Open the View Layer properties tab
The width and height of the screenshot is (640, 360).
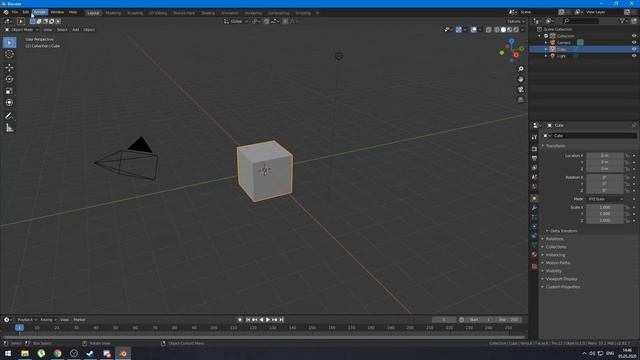[x=534, y=168]
